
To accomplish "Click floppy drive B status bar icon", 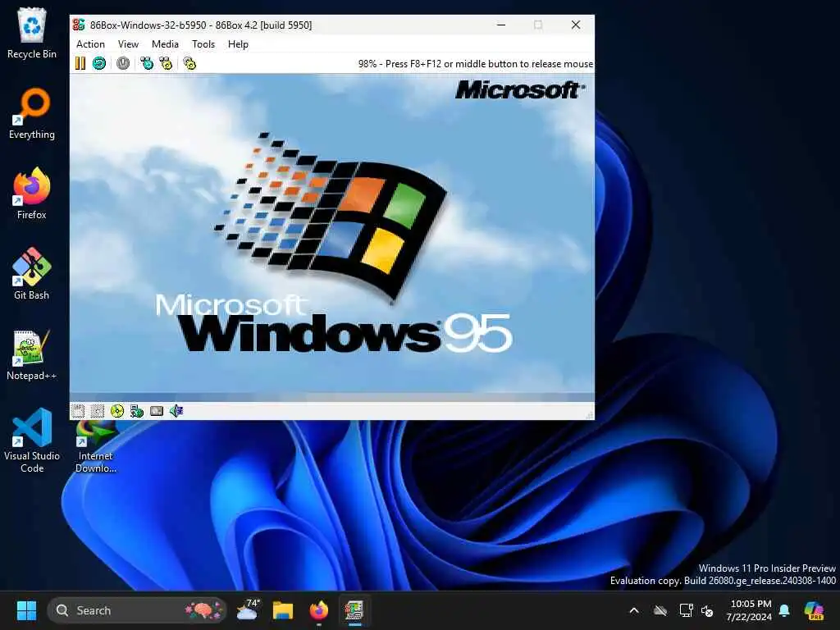I will coord(98,411).
